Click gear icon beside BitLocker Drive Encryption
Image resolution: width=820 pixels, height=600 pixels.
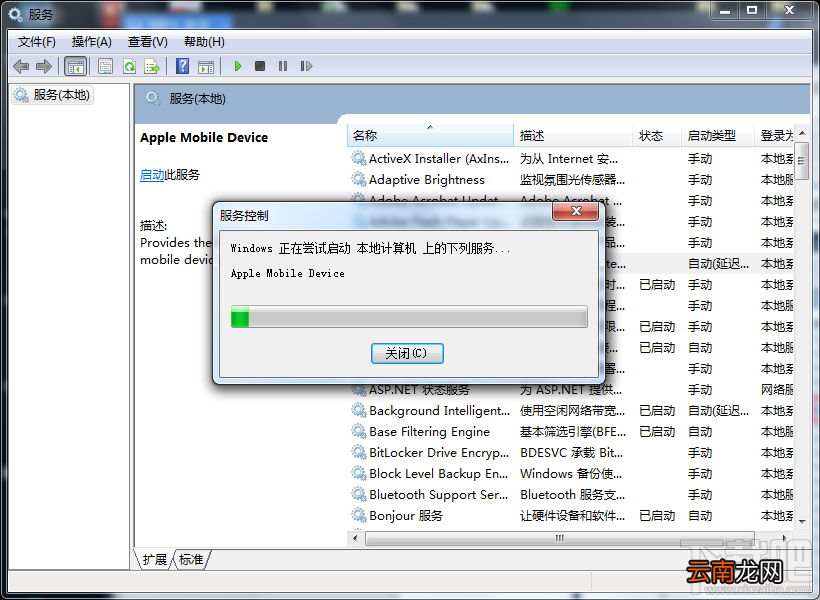[358, 452]
